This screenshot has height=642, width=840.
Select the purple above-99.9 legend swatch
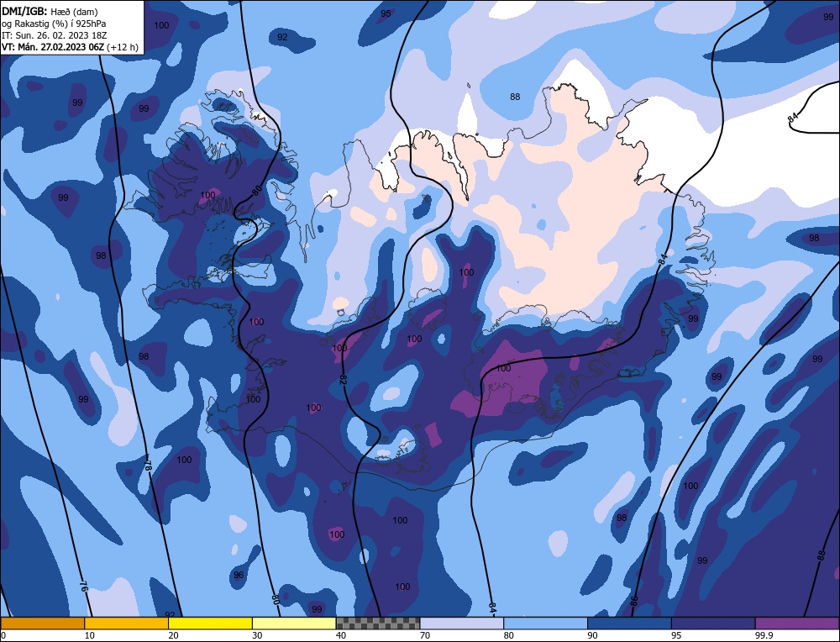point(797,624)
